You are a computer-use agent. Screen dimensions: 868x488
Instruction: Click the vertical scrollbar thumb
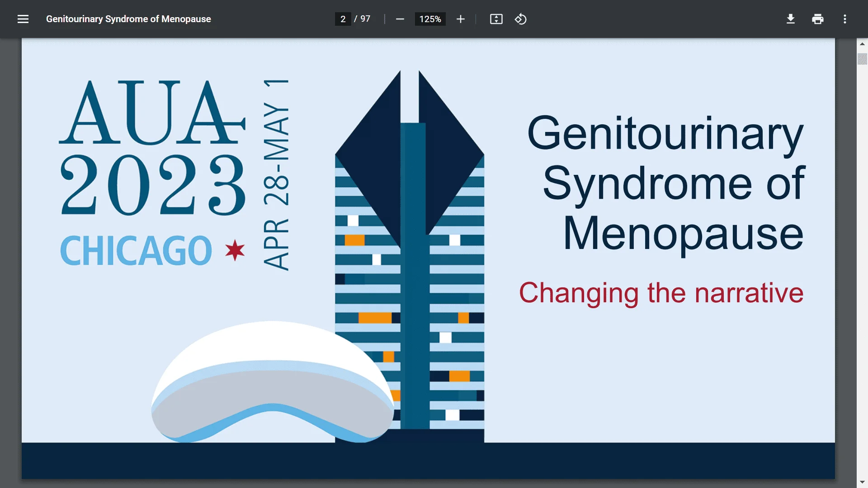tap(862, 59)
